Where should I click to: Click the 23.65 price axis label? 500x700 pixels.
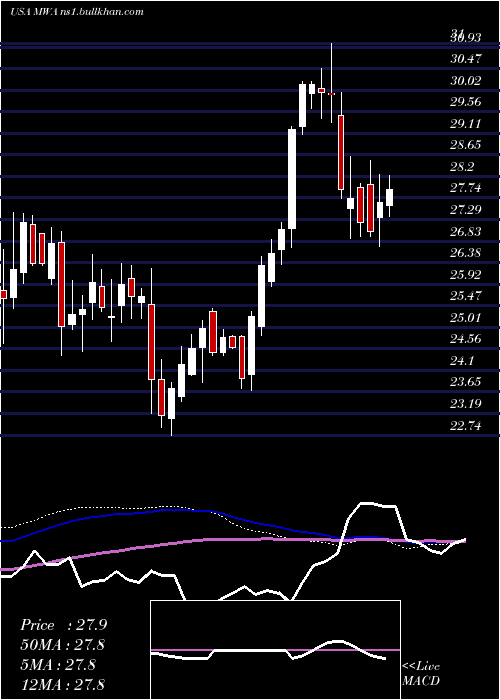pos(466,382)
